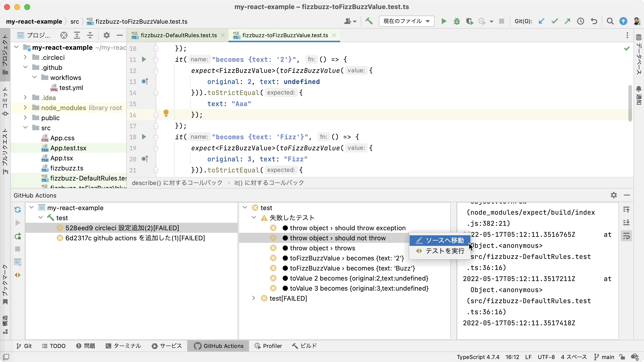This screenshot has height=362, width=644.
Task: Push commits with Git green arrow
Action: tap(567, 21)
